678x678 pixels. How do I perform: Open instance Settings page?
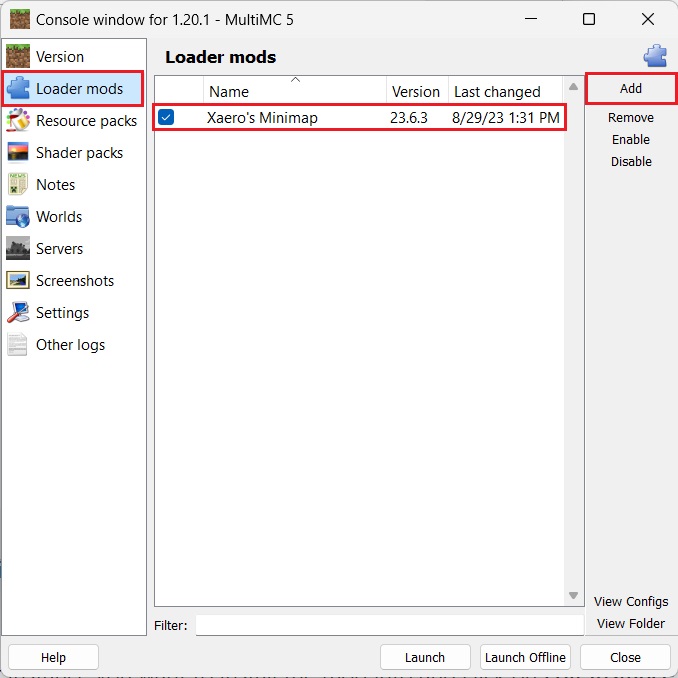(74, 312)
